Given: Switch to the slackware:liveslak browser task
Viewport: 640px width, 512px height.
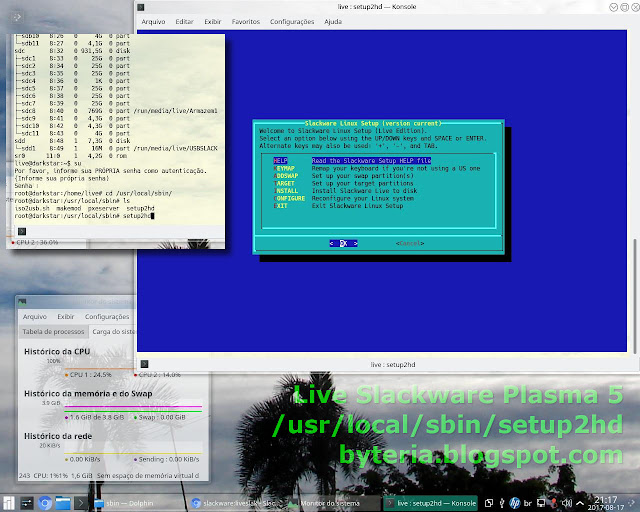Looking at the screenshot, I should (x=234, y=503).
